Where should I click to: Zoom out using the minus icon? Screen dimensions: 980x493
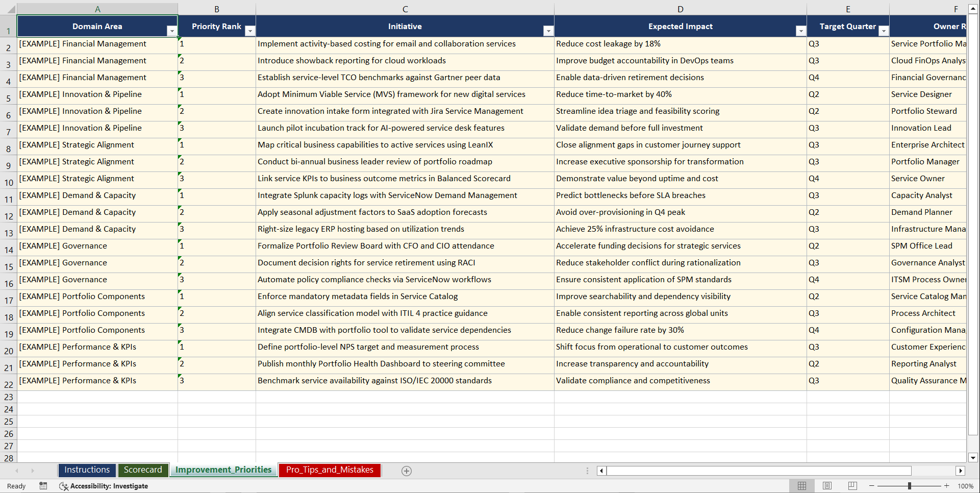872,486
